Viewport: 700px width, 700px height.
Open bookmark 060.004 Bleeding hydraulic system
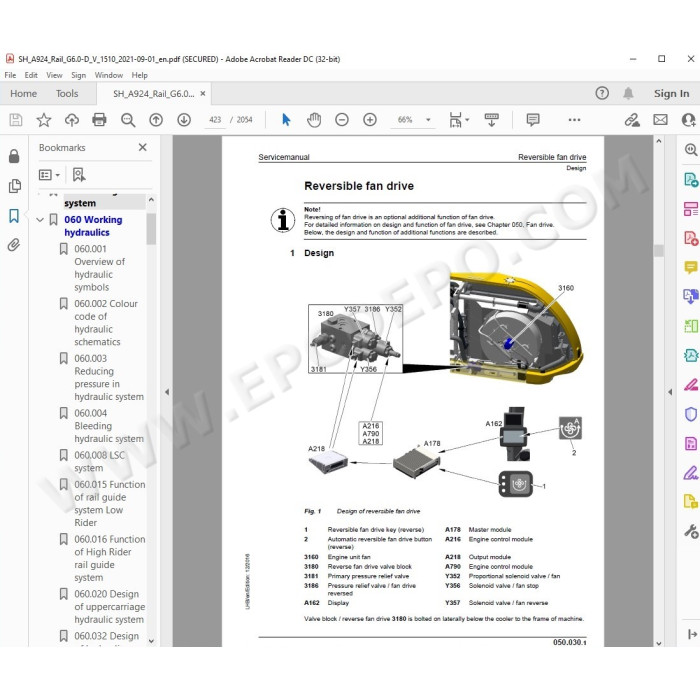pyautogui.click(x=109, y=425)
